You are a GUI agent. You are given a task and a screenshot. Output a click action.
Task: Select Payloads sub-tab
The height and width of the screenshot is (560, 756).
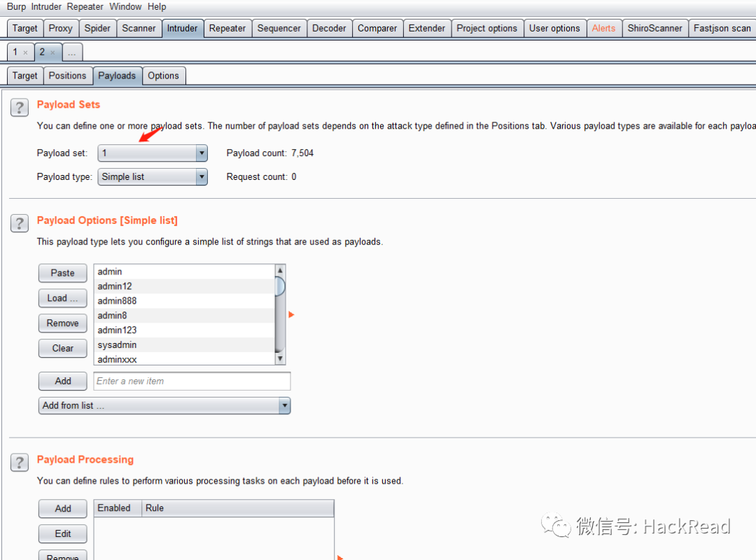tap(117, 76)
